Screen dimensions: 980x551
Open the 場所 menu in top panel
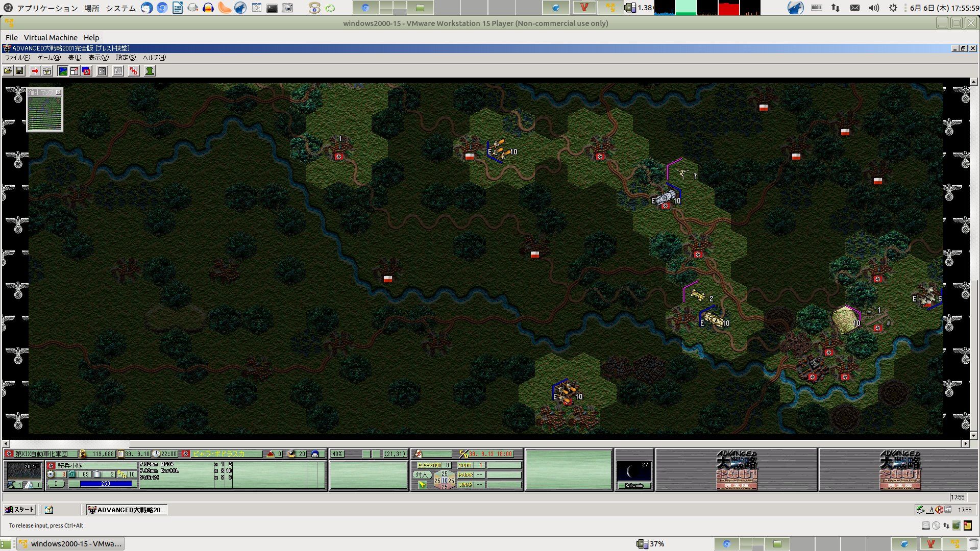pyautogui.click(x=92, y=8)
